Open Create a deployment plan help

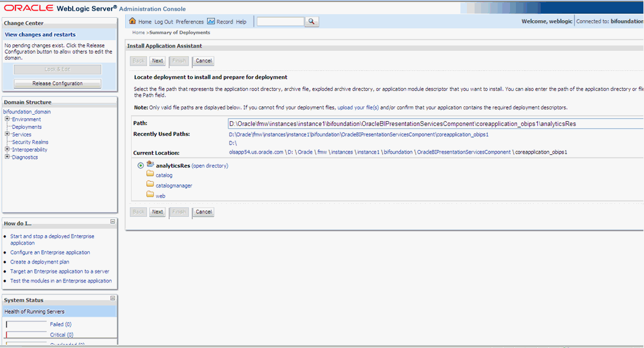pos(40,262)
